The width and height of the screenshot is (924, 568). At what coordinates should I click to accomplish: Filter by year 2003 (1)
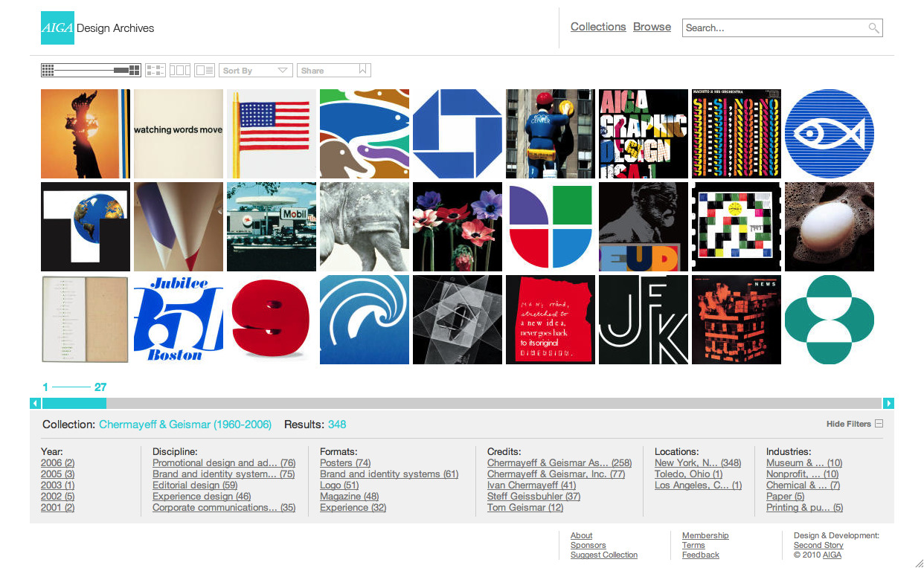[58, 485]
